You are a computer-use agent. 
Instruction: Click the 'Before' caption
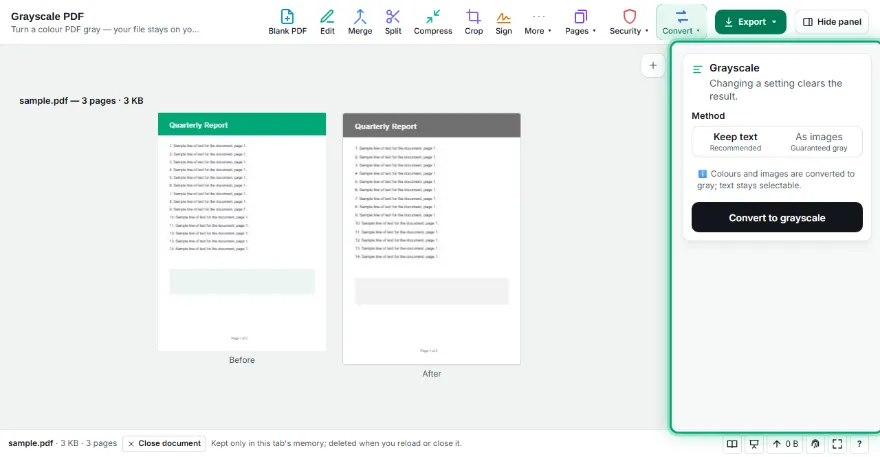tap(242, 360)
